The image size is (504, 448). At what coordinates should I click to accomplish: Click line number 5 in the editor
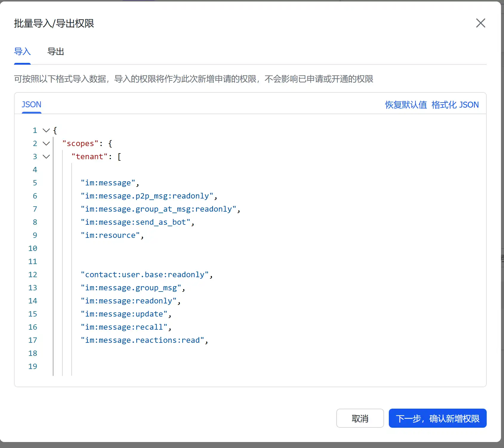[x=35, y=182]
